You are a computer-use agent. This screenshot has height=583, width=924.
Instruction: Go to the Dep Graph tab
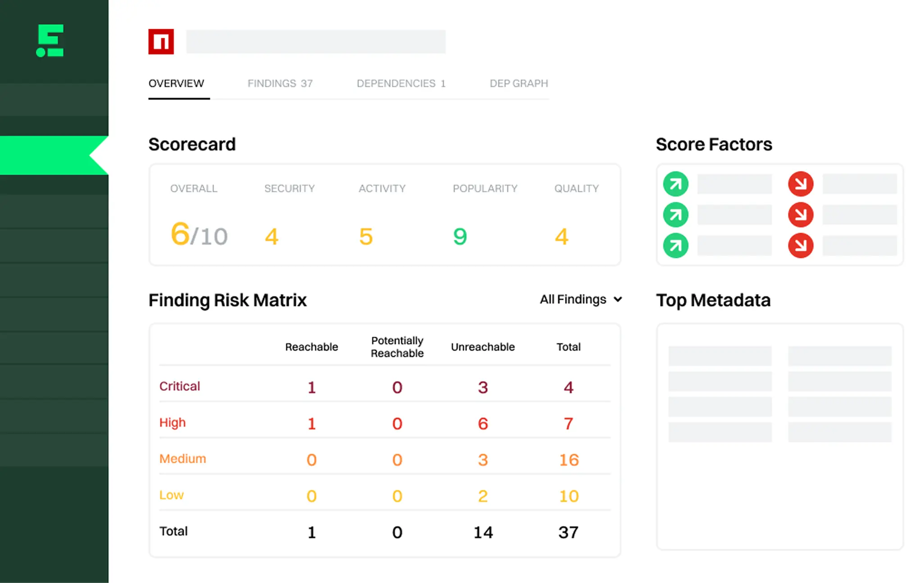(x=519, y=84)
